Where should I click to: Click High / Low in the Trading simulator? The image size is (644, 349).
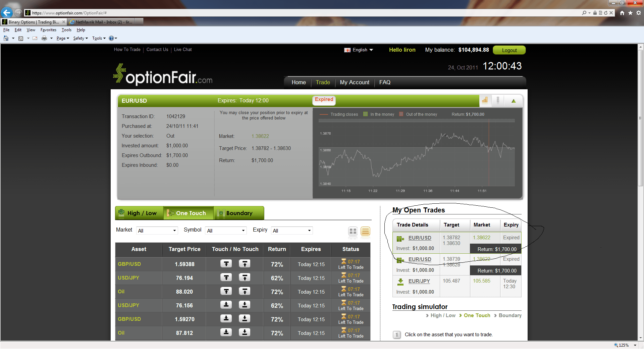coord(443,315)
